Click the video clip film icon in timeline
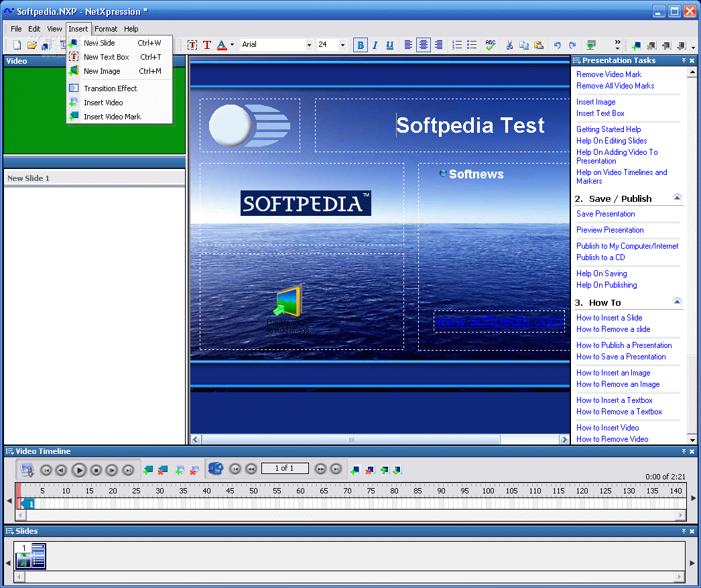 [x=27, y=470]
